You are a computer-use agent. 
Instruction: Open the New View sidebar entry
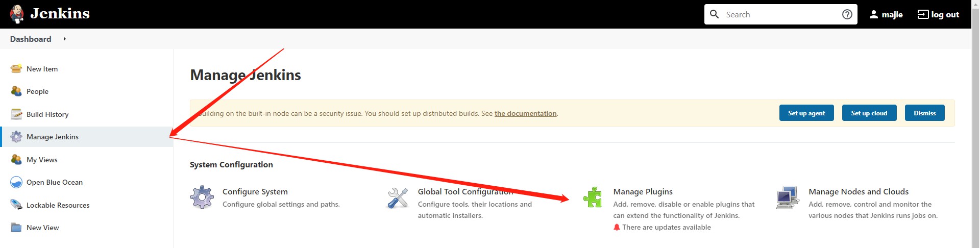43,228
